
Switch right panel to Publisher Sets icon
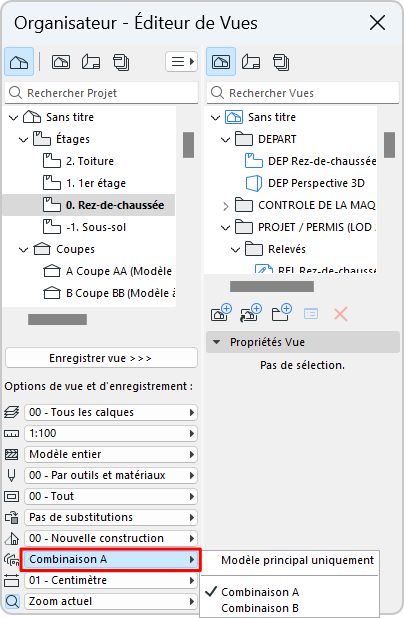[281, 62]
